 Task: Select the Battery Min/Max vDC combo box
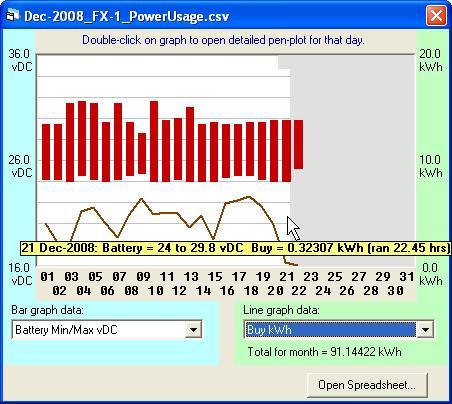(x=107, y=330)
